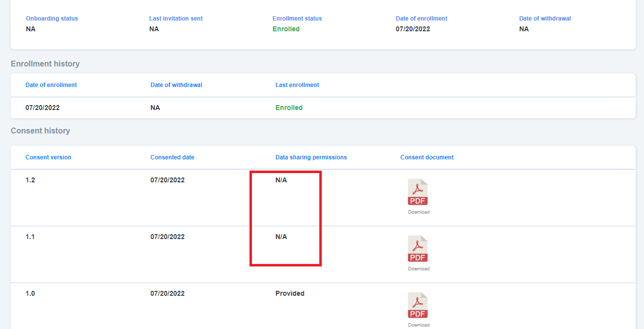This screenshot has height=329, width=644.
Task: Click the Data sharing permissions column header
Action: coord(311,157)
